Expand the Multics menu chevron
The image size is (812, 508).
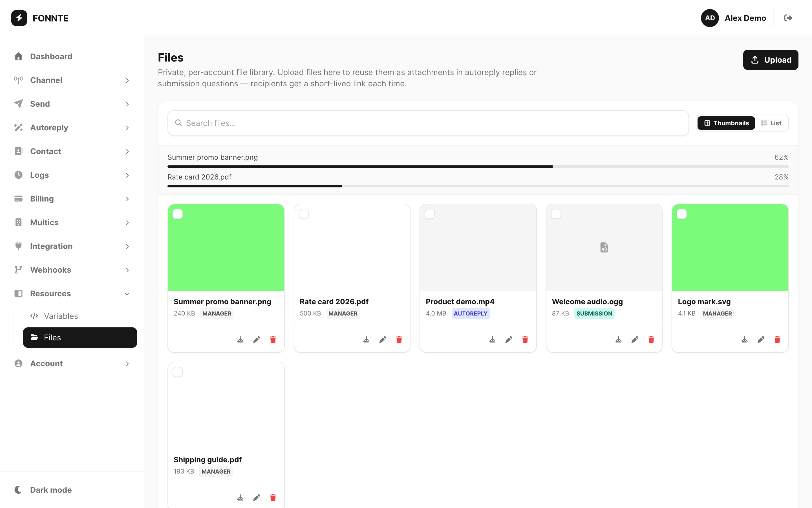[127, 222]
